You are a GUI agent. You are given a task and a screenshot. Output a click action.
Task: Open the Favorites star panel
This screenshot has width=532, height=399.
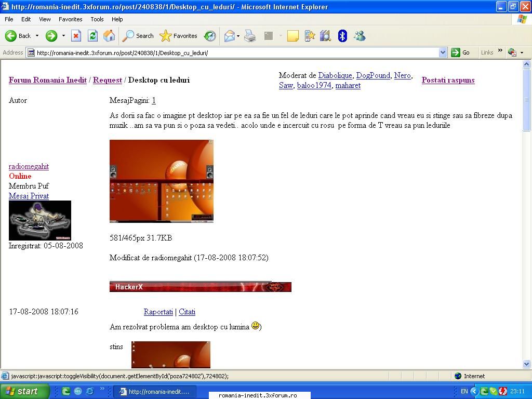tap(166, 36)
